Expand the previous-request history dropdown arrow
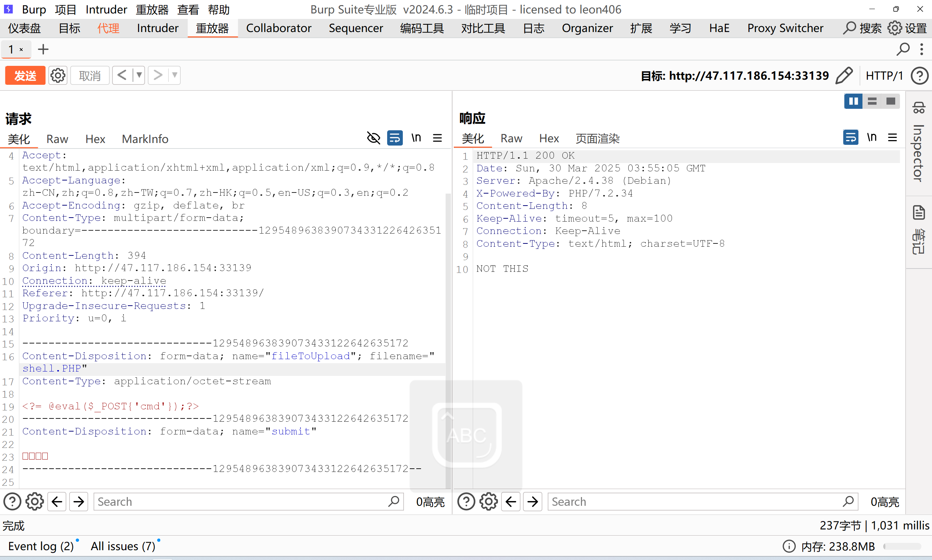 click(139, 75)
